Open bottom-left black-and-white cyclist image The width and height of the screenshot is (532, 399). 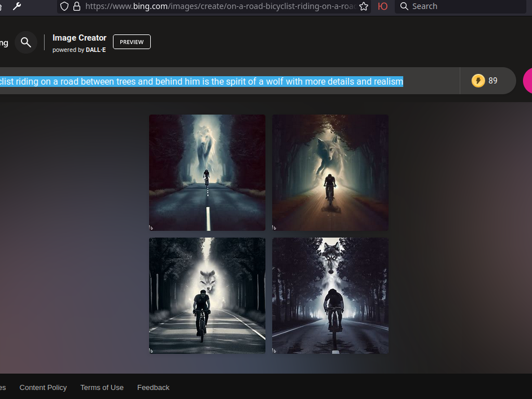207,296
